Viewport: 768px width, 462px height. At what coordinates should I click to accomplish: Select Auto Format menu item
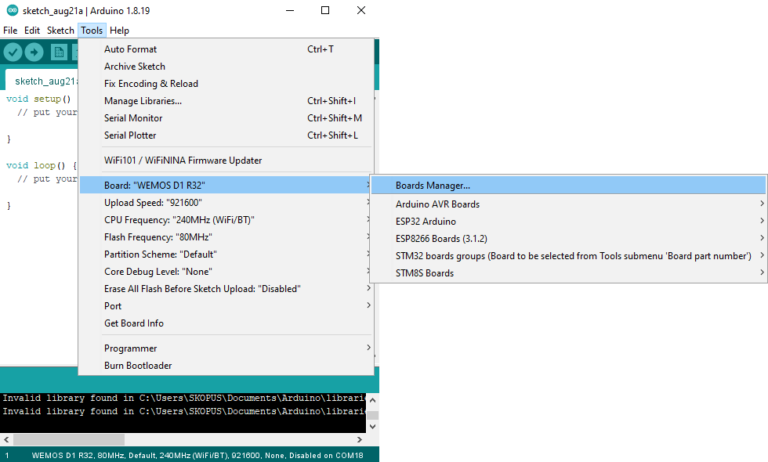[x=130, y=49]
